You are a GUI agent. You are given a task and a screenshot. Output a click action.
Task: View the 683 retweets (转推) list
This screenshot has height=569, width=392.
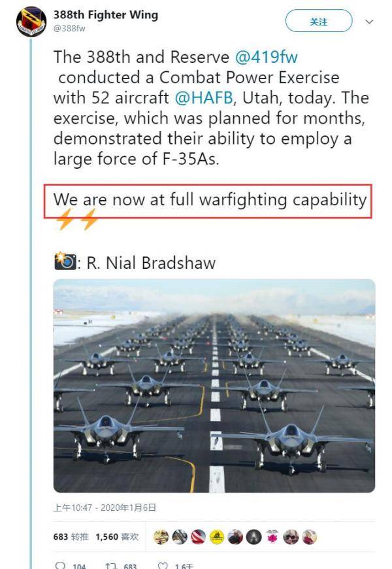click(71, 537)
